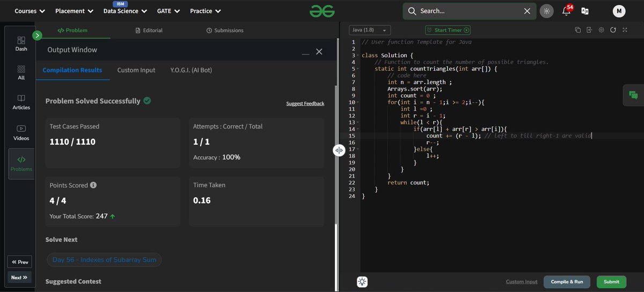Submit the solution

[611, 282]
